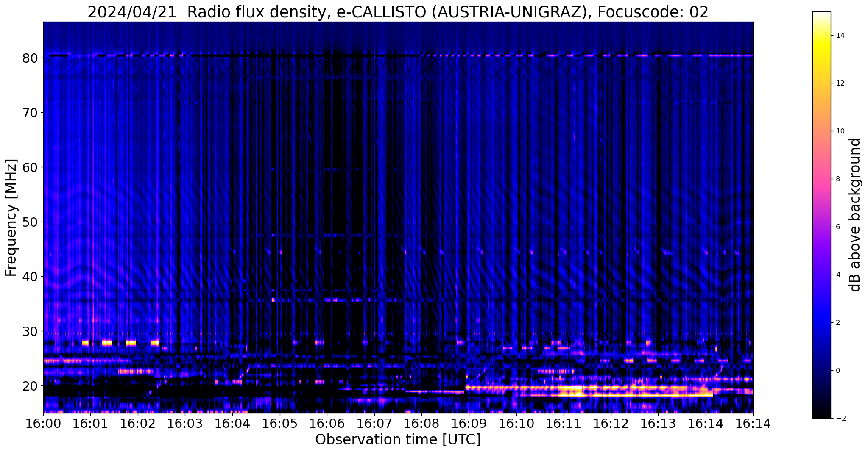Click the 16:10 time tick label
Image resolution: width=868 pixels, height=452 pixels.
(516, 423)
